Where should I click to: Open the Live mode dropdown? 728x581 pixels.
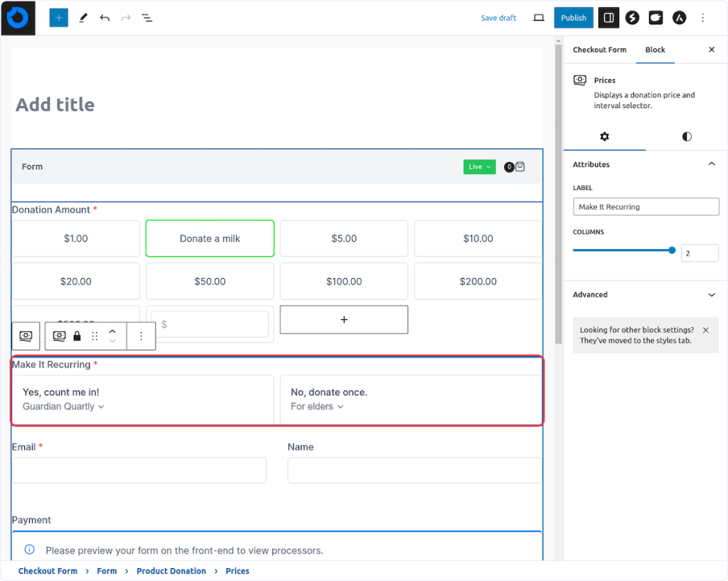479,167
